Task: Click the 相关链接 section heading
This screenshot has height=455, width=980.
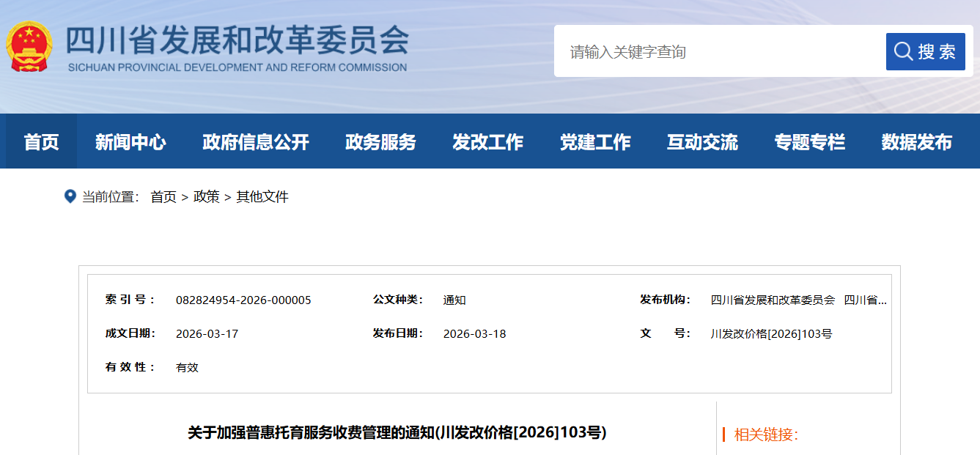Action: [x=766, y=434]
